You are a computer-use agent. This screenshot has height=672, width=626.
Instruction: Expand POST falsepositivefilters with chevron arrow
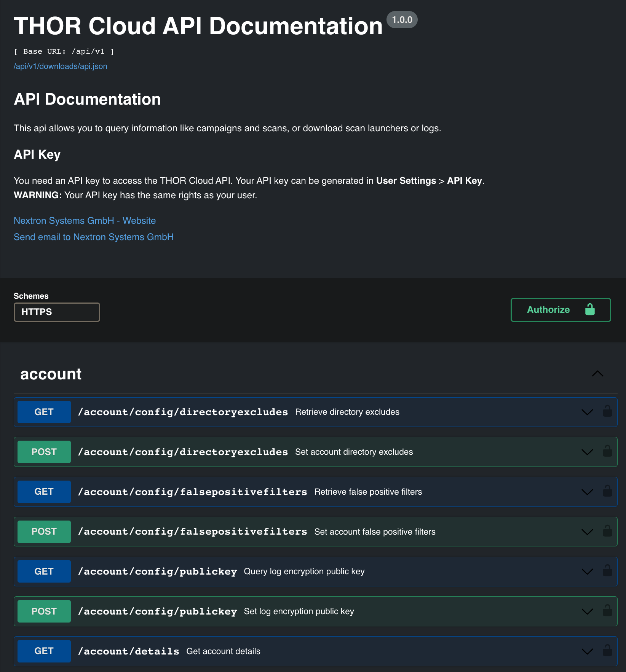(x=588, y=532)
